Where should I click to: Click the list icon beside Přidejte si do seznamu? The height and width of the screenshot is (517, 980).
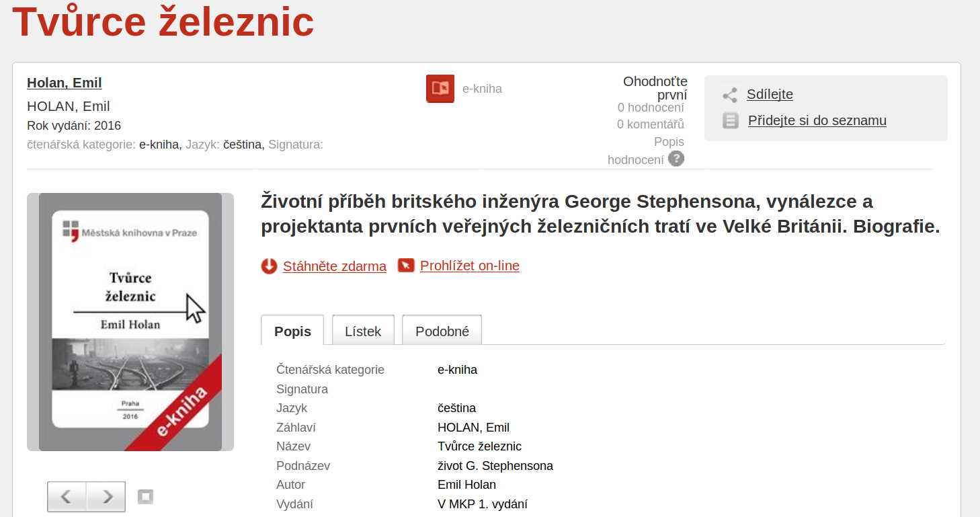(x=730, y=121)
